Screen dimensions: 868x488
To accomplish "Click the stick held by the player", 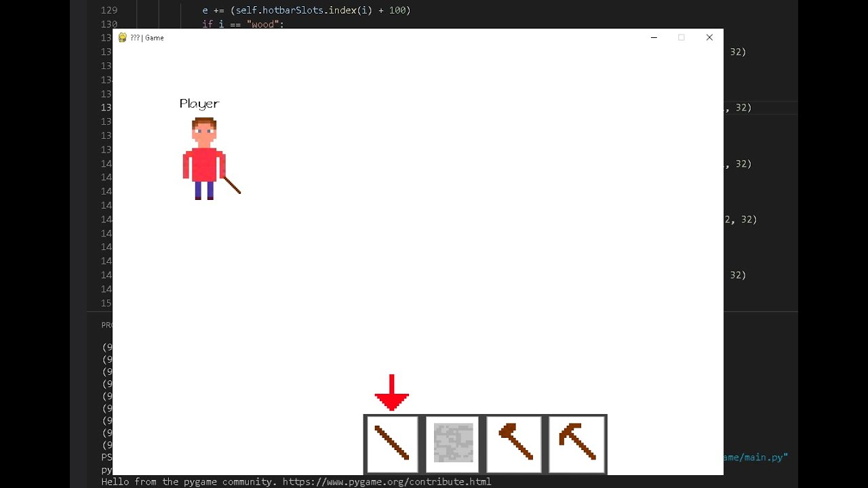I will (x=232, y=185).
